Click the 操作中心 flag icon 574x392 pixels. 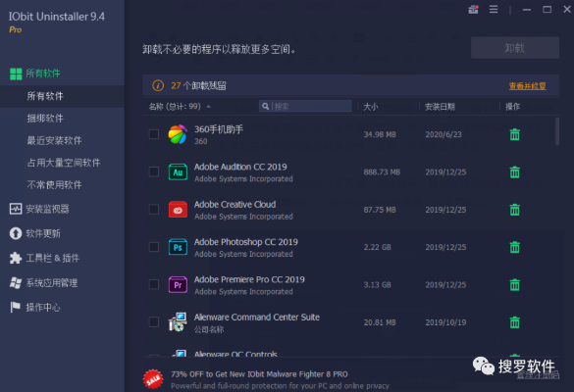(x=16, y=307)
